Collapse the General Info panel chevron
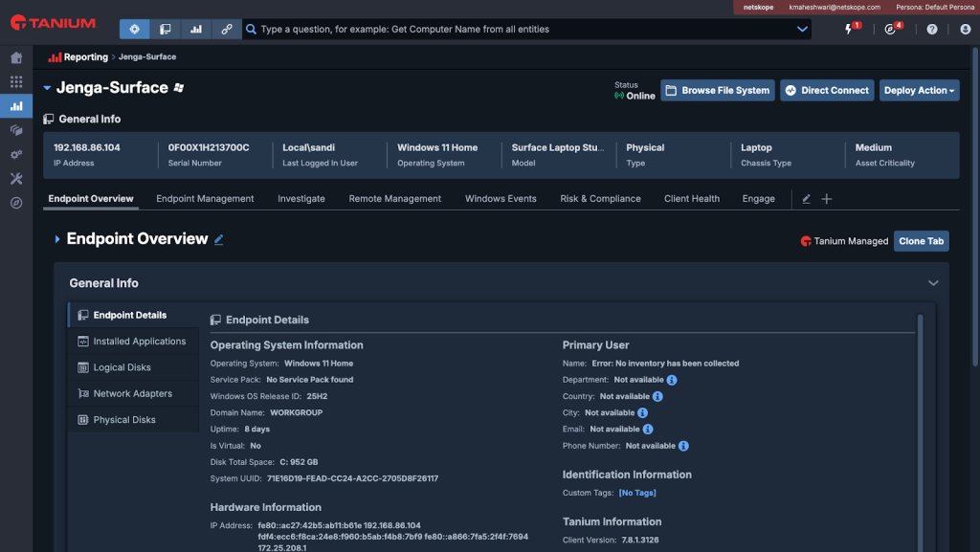Viewport: 980px width, 552px height. click(933, 283)
